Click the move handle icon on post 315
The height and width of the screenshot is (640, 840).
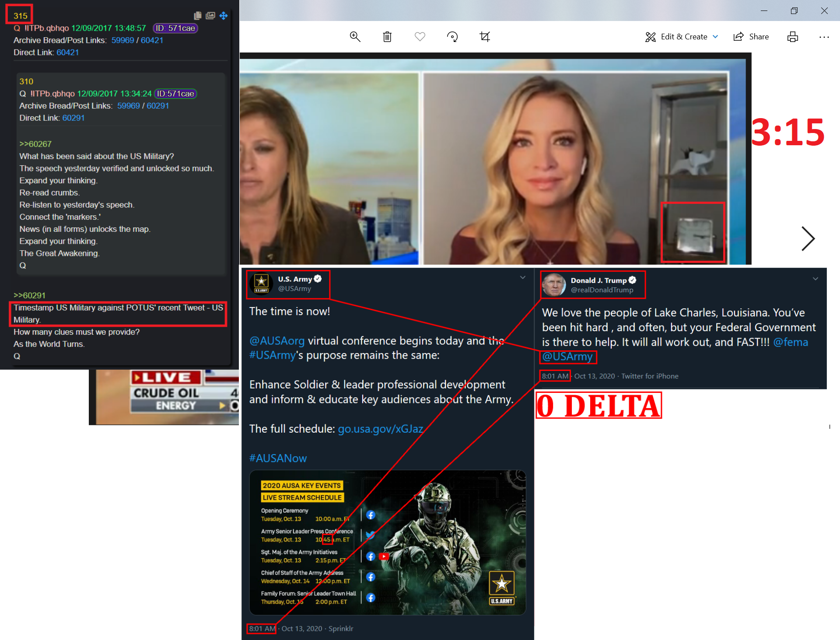click(x=224, y=16)
